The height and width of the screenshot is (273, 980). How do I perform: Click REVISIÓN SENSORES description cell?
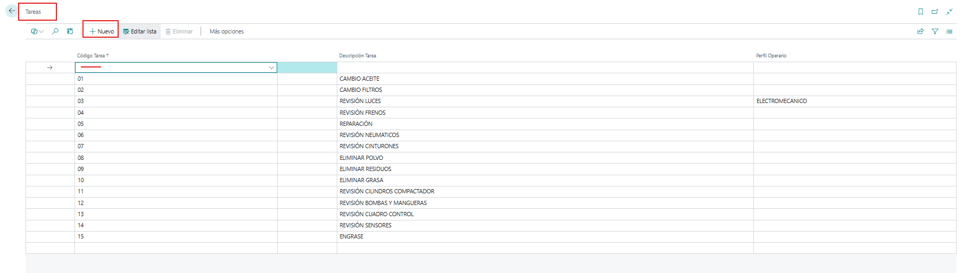545,225
